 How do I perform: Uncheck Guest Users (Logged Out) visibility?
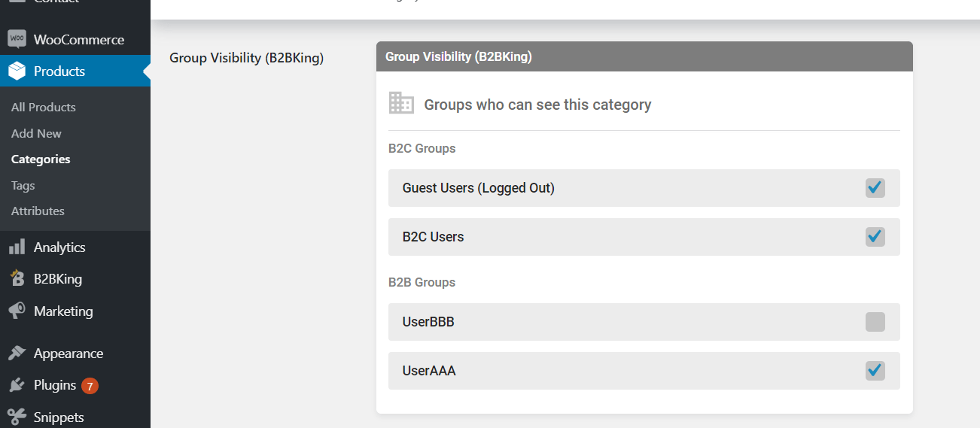(x=875, y=188)
